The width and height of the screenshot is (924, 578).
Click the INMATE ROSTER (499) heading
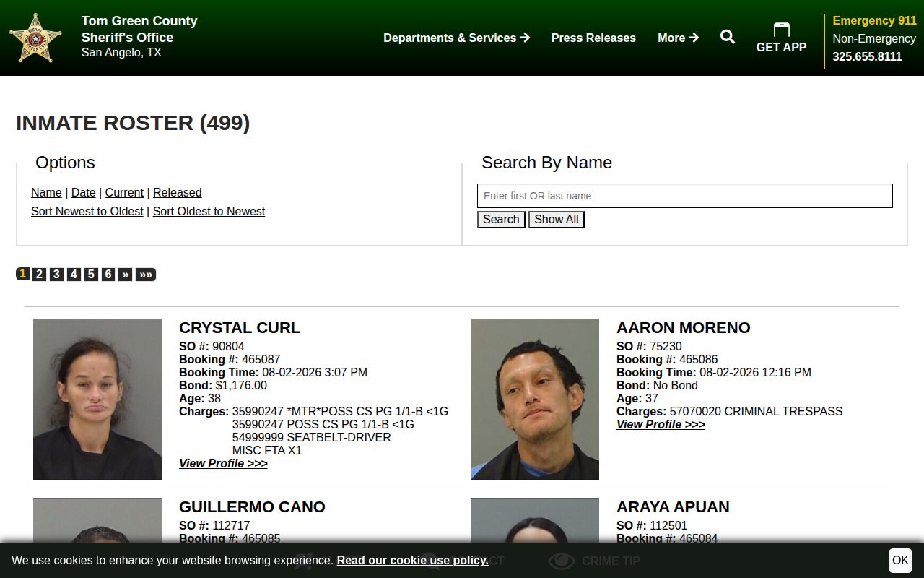133,123
